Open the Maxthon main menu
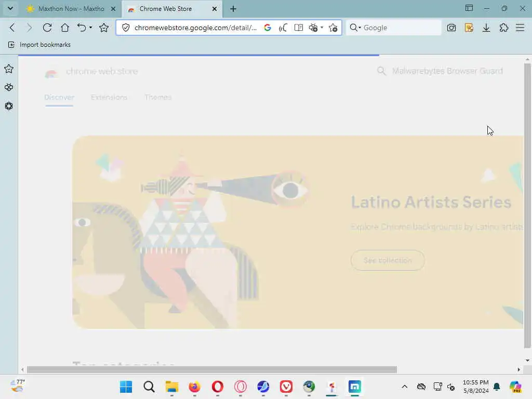532x399 pixels. coord(520,28)
